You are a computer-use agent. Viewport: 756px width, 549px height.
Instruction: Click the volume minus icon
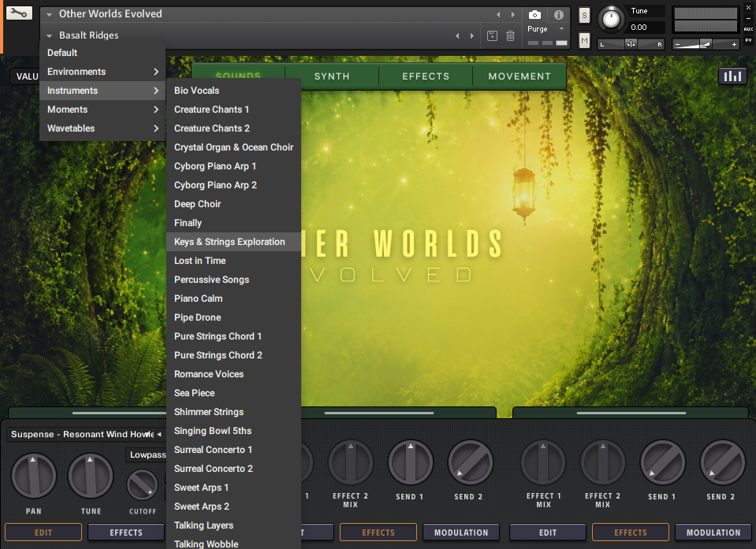coord(677,44)
